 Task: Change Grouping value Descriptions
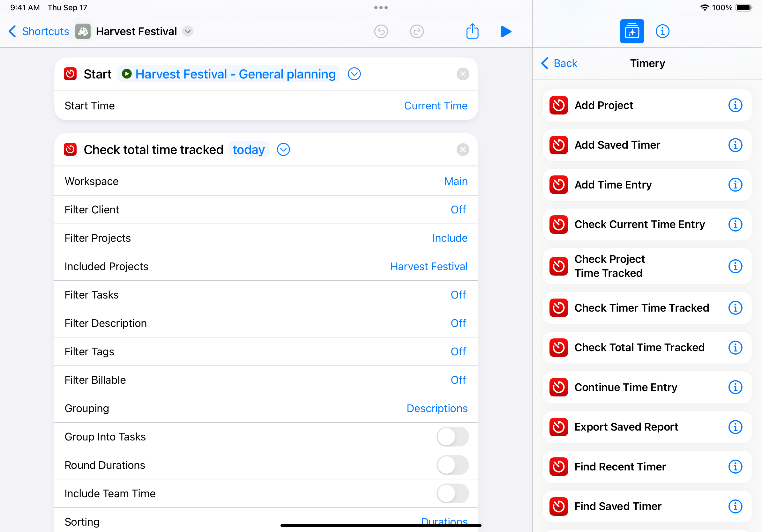point(437,408)
